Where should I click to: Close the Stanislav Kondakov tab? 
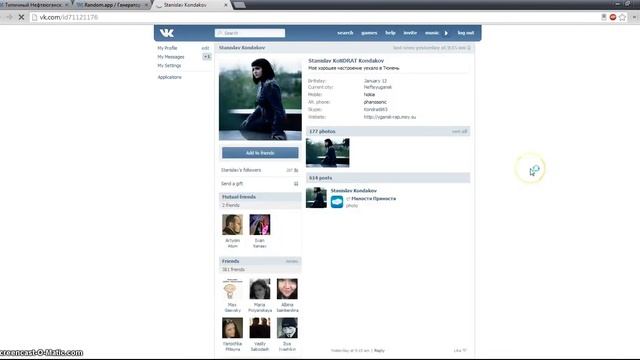(x=226, y=5)
